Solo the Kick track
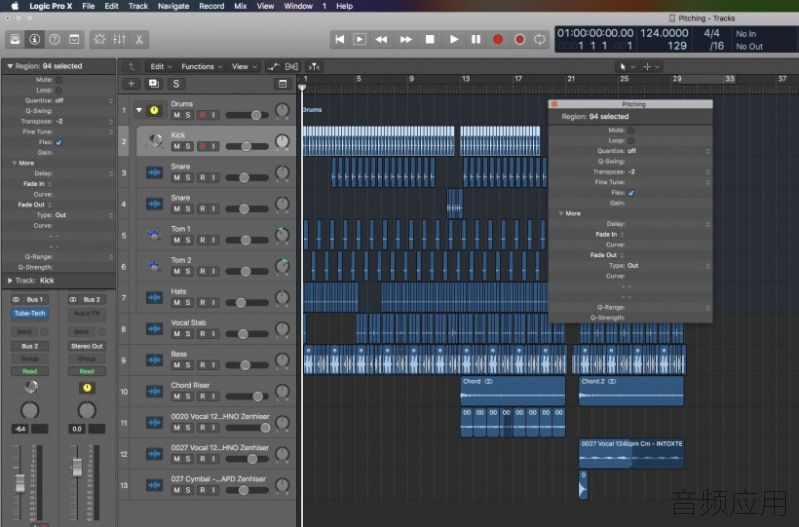The image size is (799, 527). 188,146
